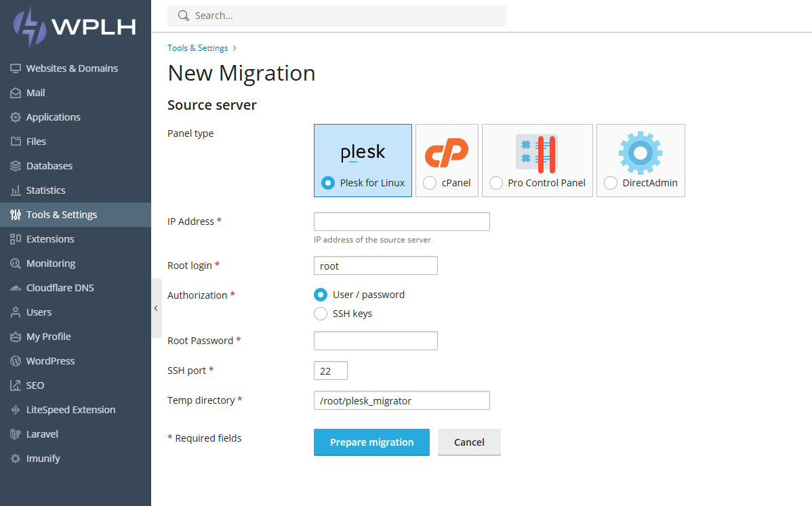Click the Plesk logo in panel type

coord(363,152)
